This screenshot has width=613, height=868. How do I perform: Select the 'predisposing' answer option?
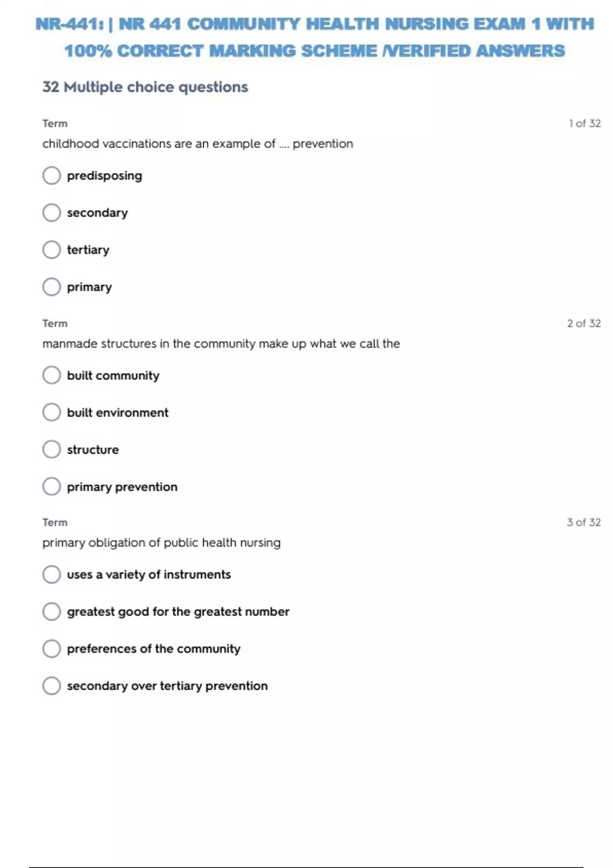coord(52,176)
